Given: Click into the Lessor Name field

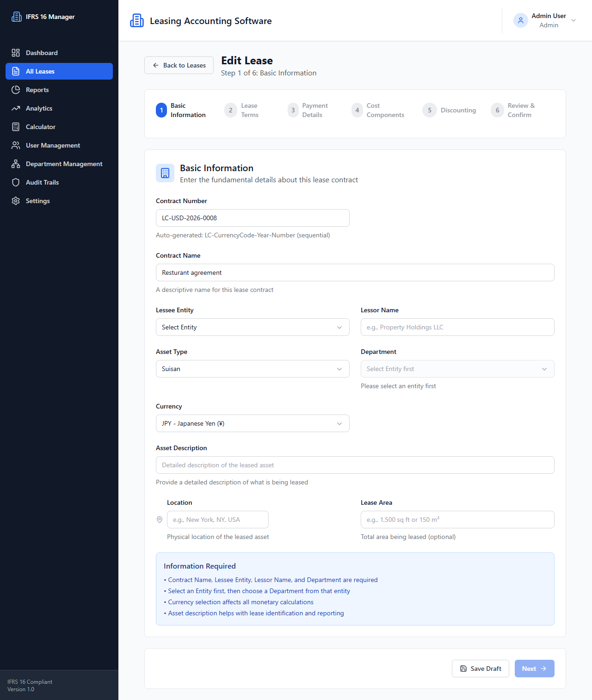Looking at the screenshot, I should point(457,327).
